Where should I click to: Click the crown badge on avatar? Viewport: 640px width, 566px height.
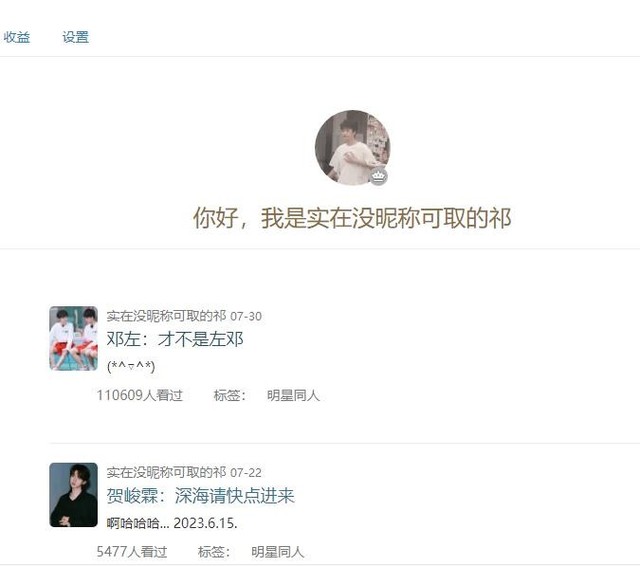point(379,176)
